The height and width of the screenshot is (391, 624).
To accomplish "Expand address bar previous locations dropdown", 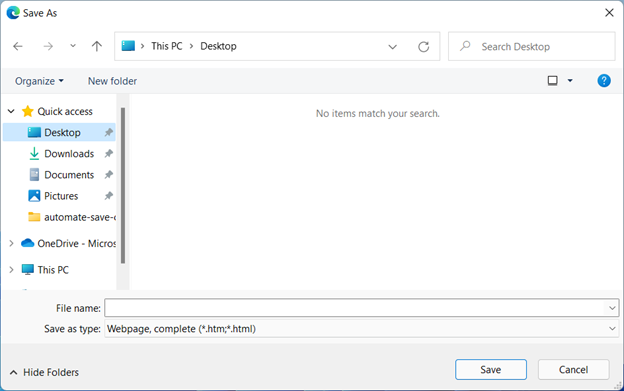I will 392,47.
